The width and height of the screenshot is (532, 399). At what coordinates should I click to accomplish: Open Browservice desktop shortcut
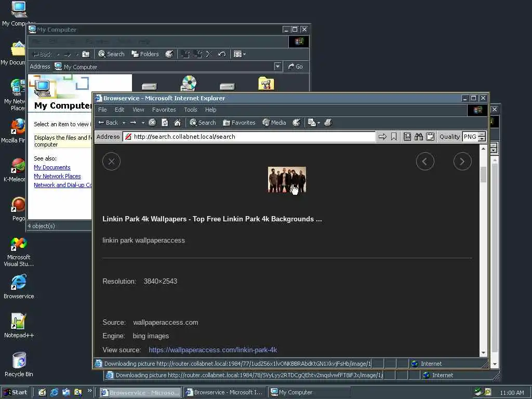19,287
